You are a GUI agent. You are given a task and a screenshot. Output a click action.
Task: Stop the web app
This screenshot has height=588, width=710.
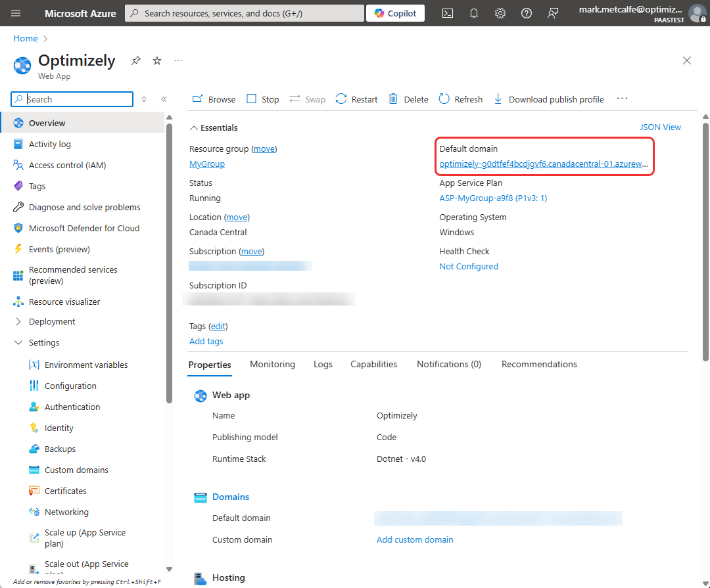coord(262,99)
